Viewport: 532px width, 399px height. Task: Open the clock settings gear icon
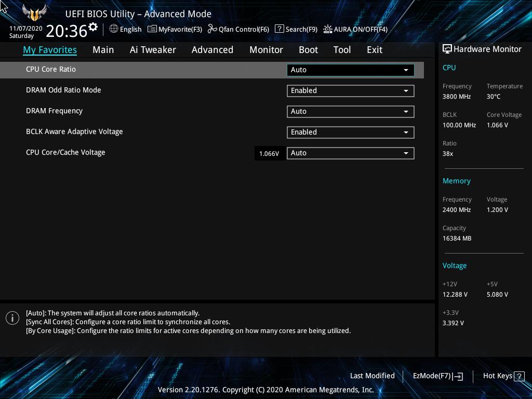(93, 27)
